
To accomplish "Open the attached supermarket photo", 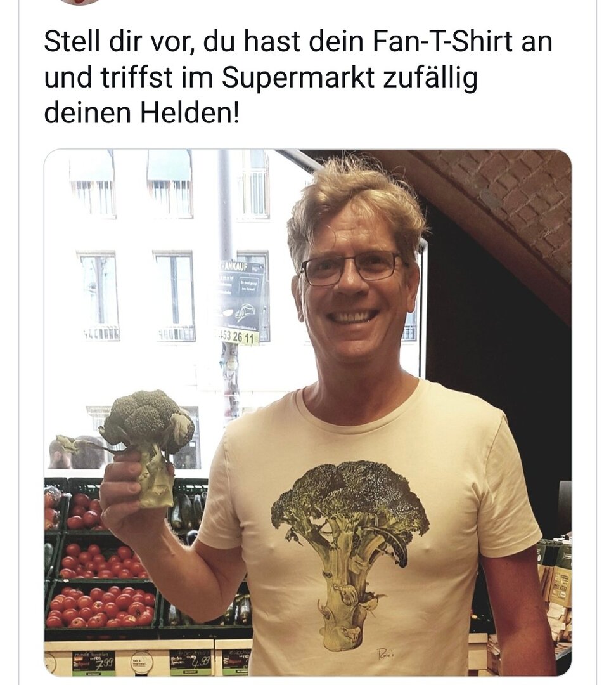I will tap(308, 413).
